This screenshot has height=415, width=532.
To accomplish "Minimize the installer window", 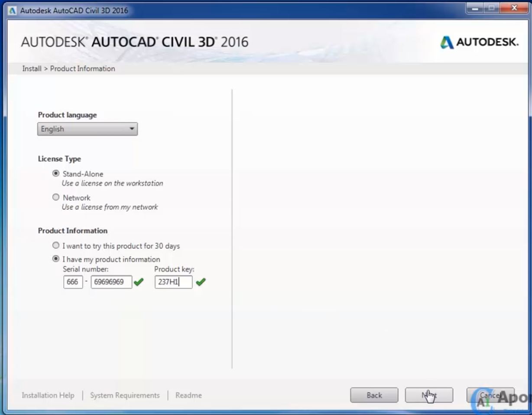I will point(475,8).
